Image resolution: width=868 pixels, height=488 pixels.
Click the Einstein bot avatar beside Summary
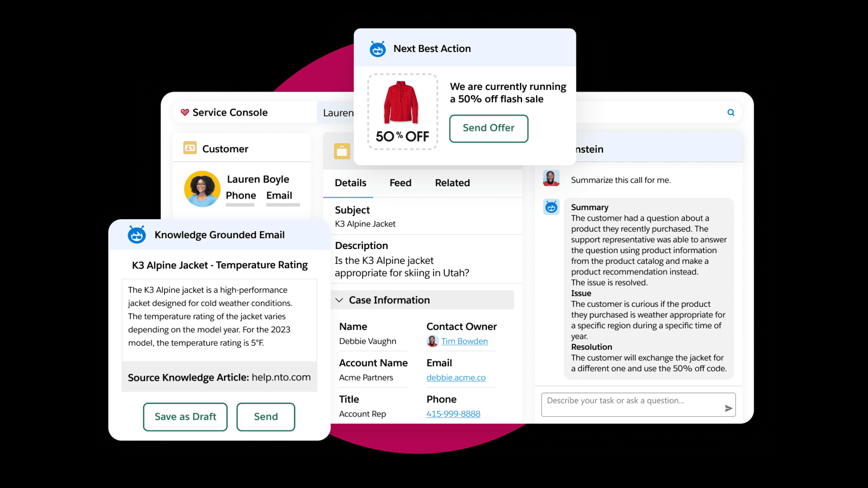point(551,207)
